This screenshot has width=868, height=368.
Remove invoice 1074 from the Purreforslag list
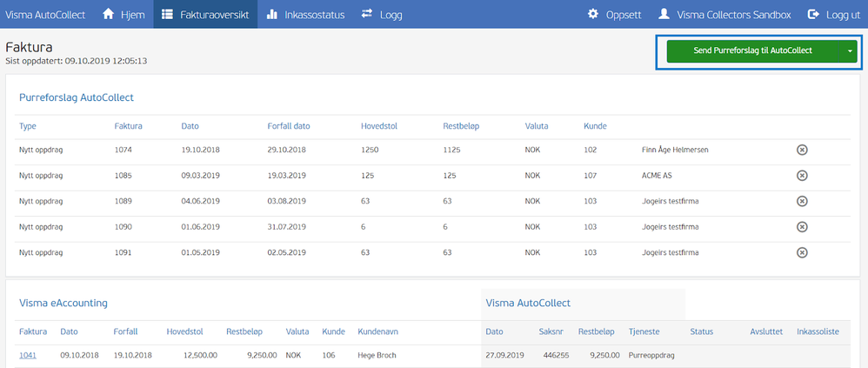802,150
